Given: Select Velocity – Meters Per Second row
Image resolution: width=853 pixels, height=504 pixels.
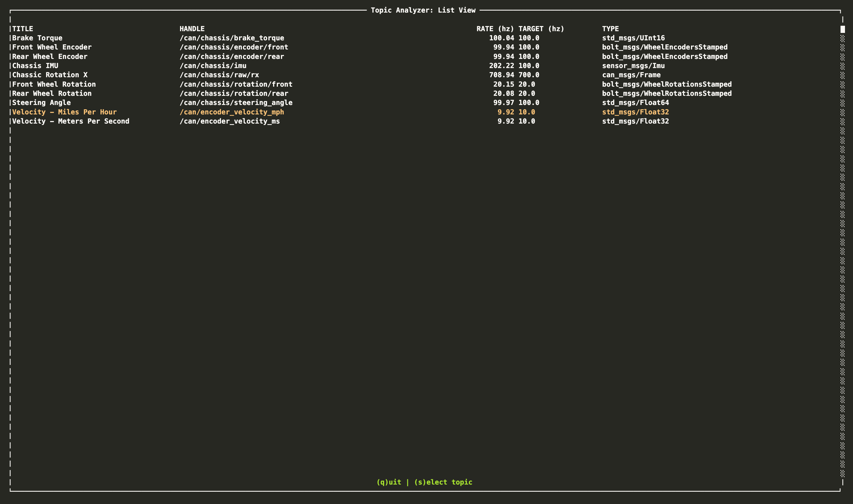Looking at the screenshot, I should pos(71,121).
